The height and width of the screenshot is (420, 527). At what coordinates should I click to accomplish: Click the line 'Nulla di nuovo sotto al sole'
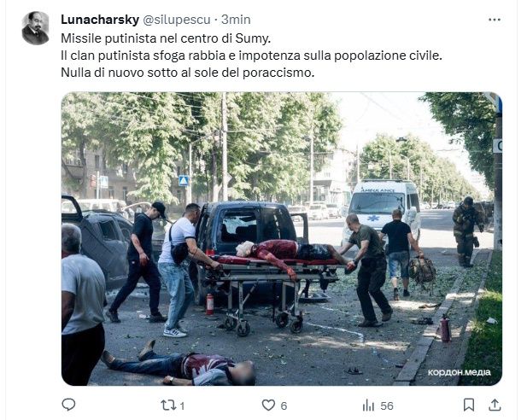point(188,73)
